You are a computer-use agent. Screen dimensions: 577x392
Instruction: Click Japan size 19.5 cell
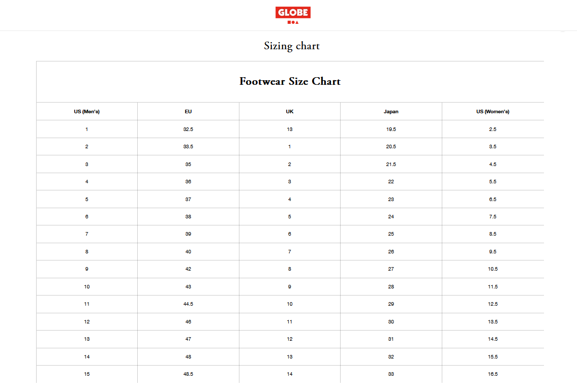(x=391, y=129)
